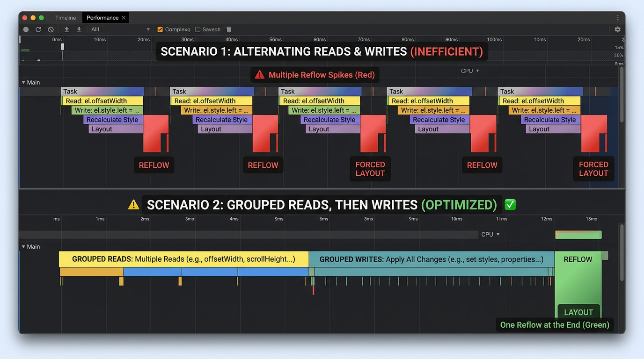The image size is (644, 359).
Task: Click the reload and profile icon
Action: pos(38,29)
